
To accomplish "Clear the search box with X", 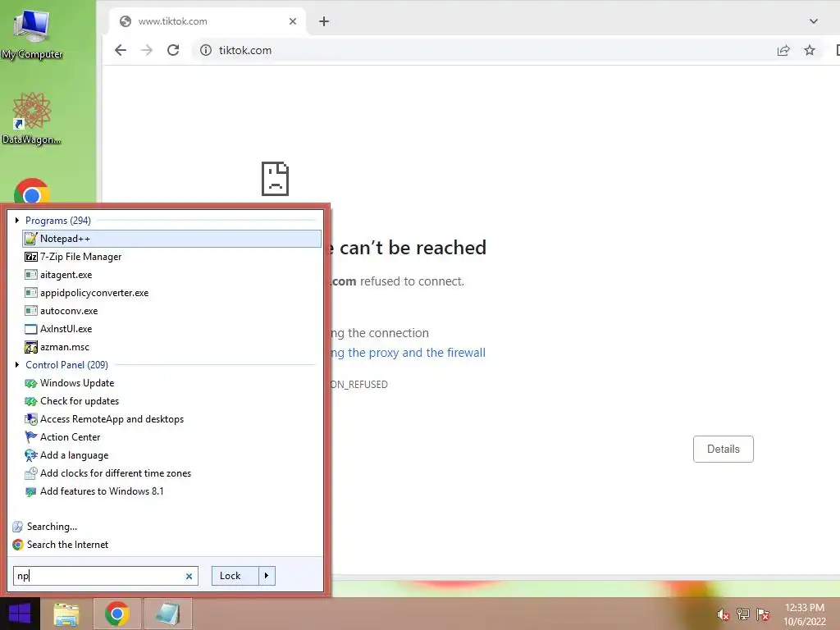I will [x=189, y=577].
